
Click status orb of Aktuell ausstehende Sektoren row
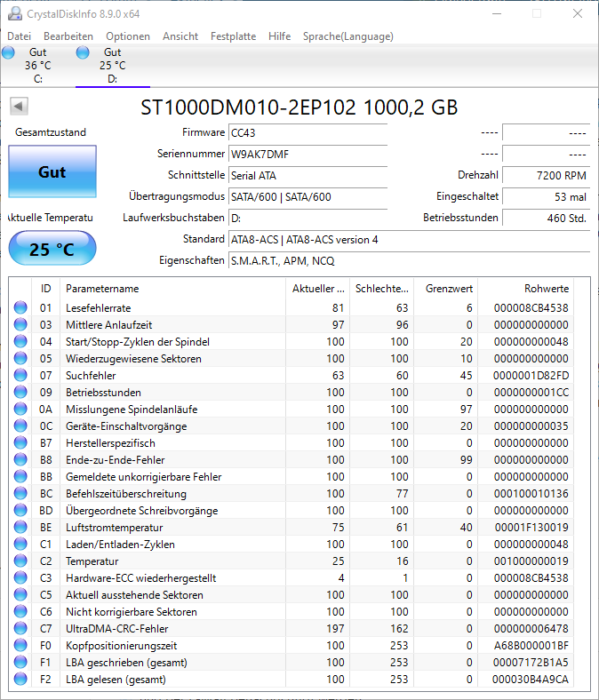pos(20,594)
